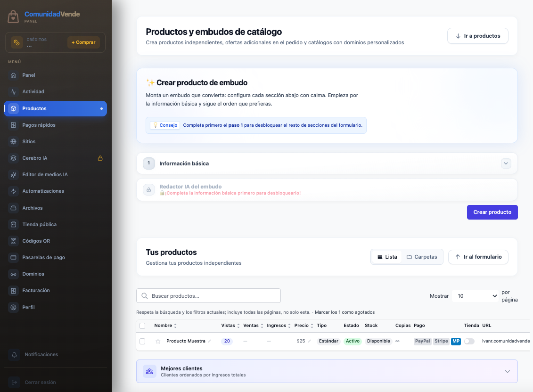The image size is (533, 392).
Task: Click the Buscar productos search field
Action: pos(208,296)
